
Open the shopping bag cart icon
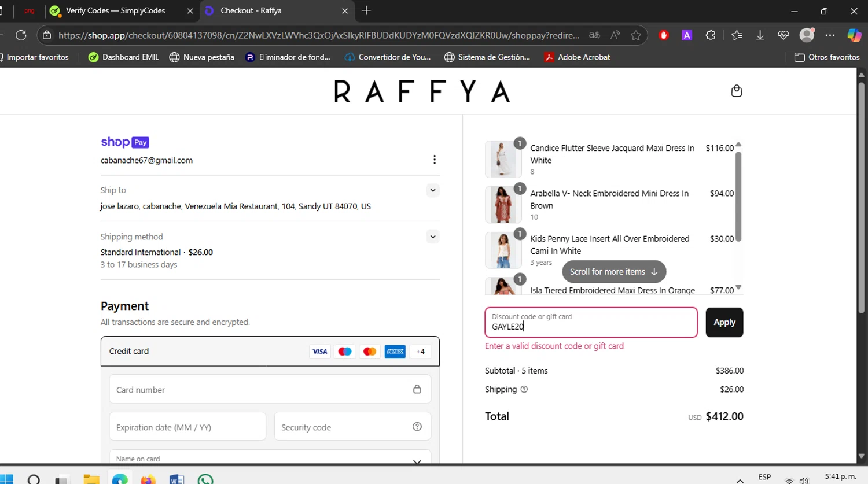pos(736,91)
